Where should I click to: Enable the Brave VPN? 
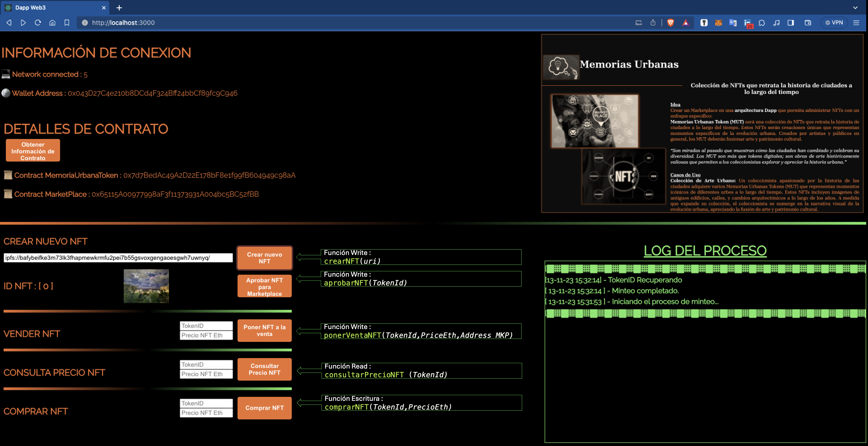point(835,22)
